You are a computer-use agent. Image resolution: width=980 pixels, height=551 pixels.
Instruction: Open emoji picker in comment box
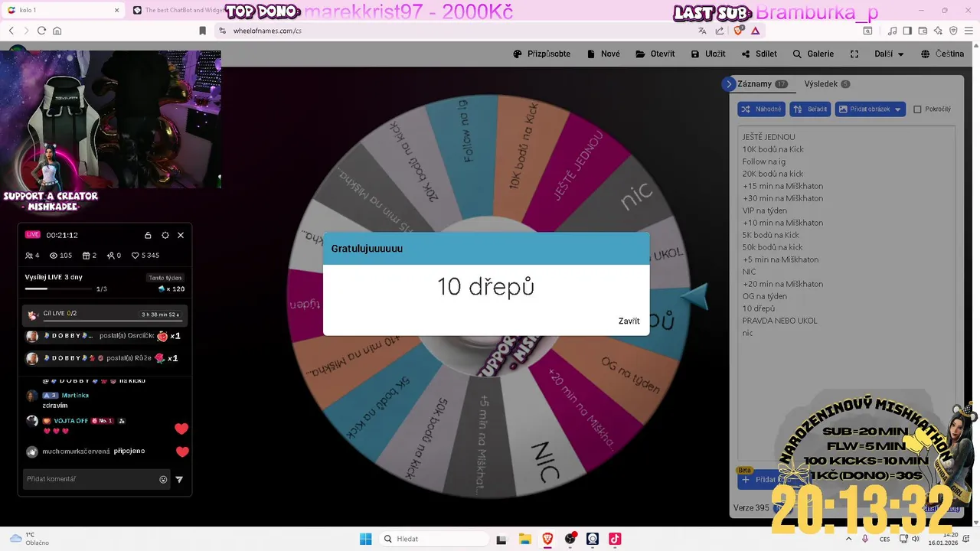point(163,480)
